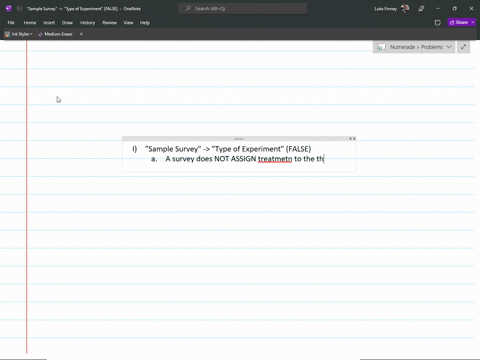Open the History tab
480x360 pixels.
[x=88, y=23]
